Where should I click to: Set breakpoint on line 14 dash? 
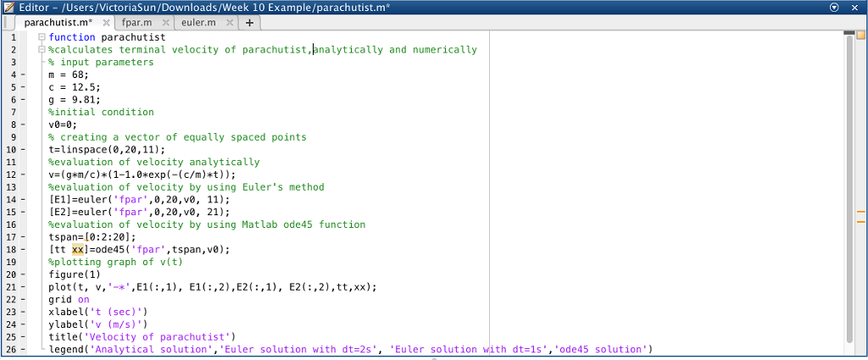coord(23,199)
